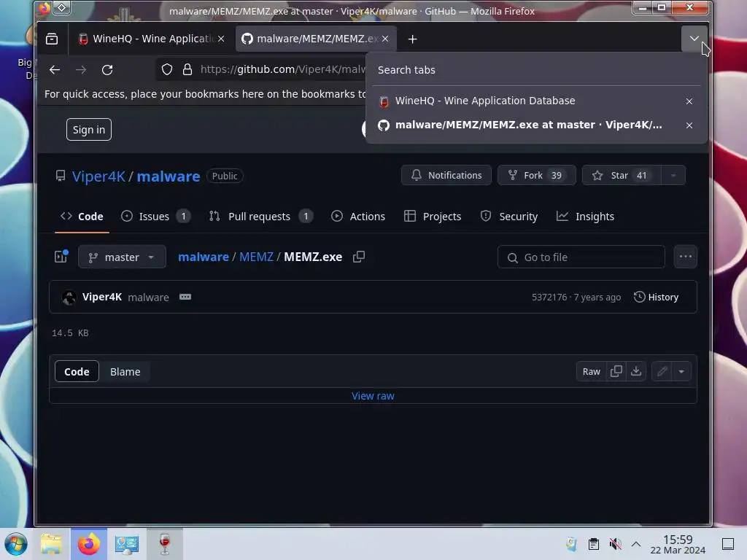Open the Insights tab
Image resolution: width=747 pixels, height=560 pixels.
pyautogui.click(x=585, y=217)
